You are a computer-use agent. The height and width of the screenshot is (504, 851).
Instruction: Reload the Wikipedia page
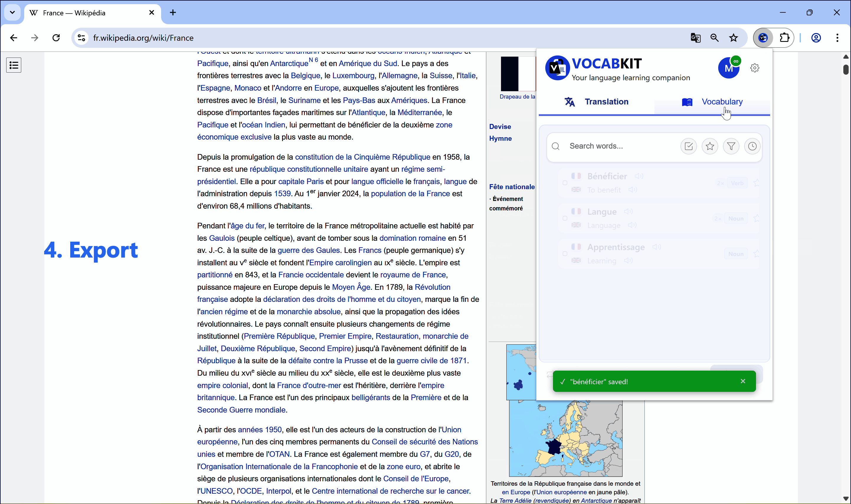(56, 38)
